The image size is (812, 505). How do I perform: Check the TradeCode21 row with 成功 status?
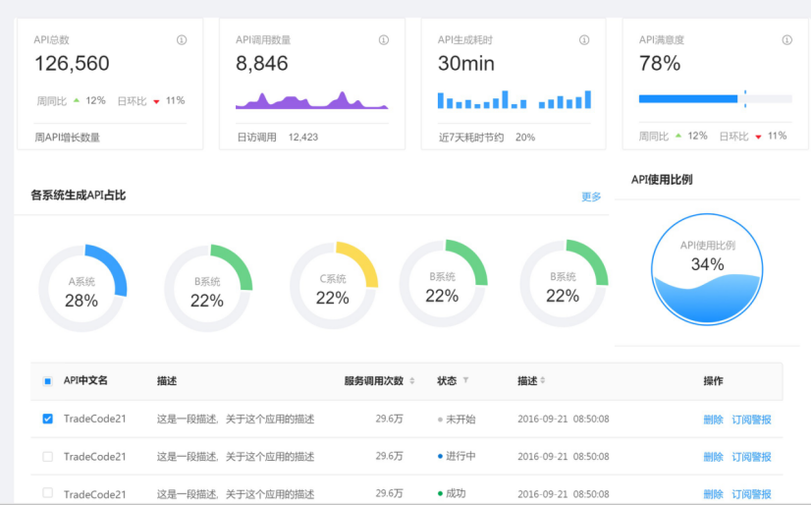point(48,492)
